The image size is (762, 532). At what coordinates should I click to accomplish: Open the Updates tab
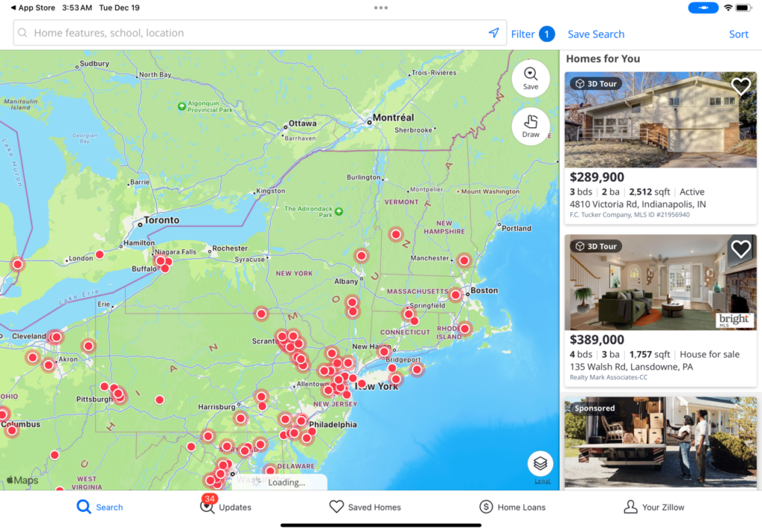(226, 507)
